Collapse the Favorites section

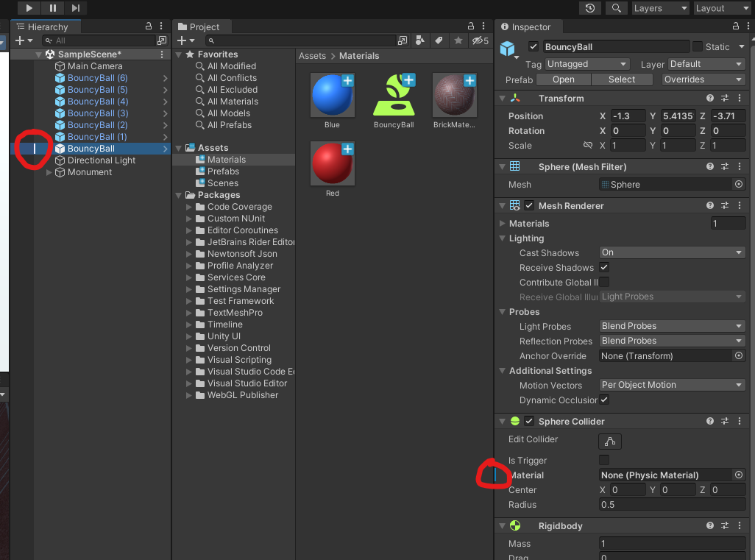tap(179, 55)
